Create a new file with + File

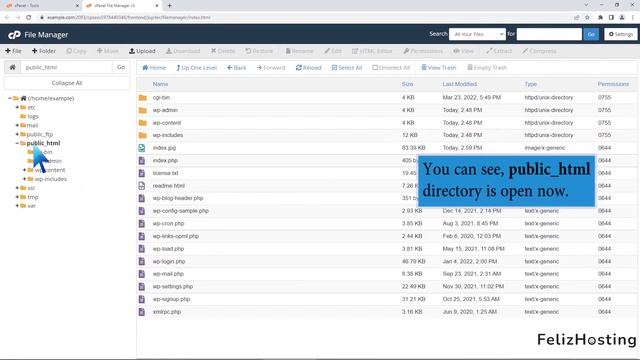click(x=13, y=51)
